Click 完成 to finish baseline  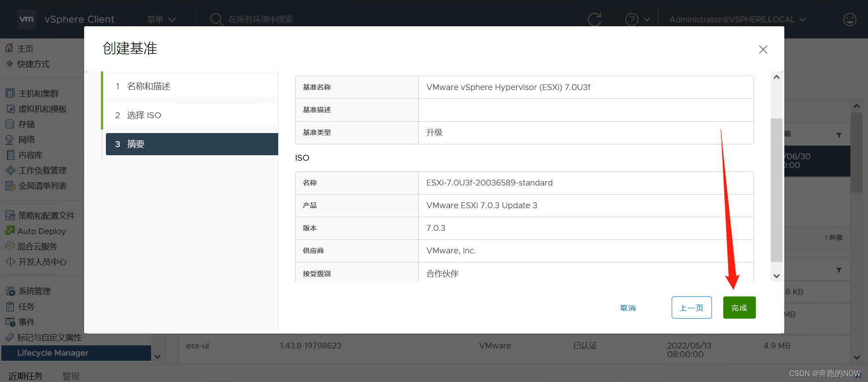tap(739, 308)
